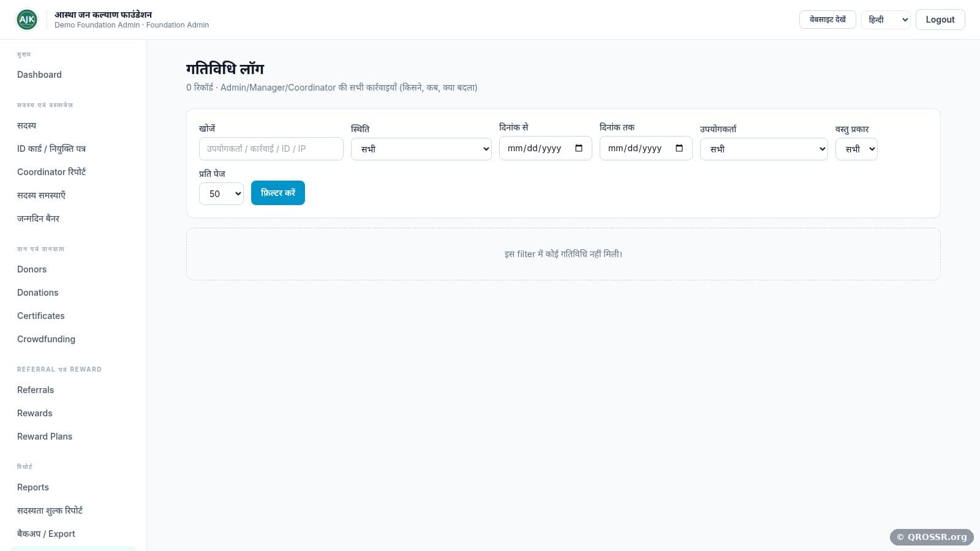
Task: Open सदस्य समस्याएँ in sidebar
Action: (x=41, y=195)
